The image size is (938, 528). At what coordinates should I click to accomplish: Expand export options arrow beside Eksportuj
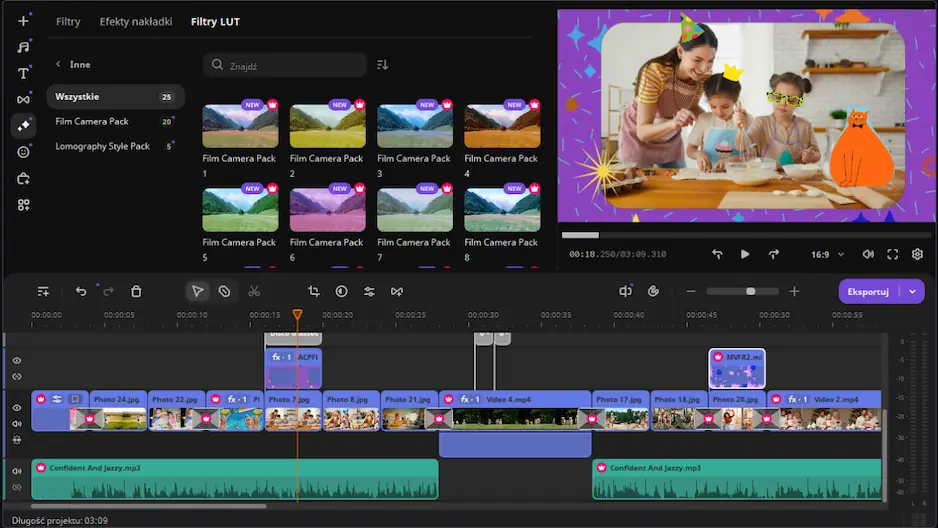912,291
